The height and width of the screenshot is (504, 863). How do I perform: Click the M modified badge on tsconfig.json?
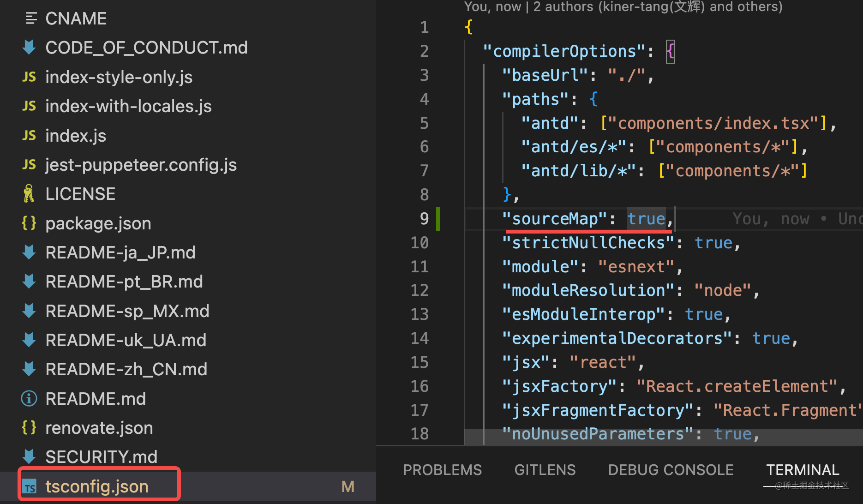348,486
